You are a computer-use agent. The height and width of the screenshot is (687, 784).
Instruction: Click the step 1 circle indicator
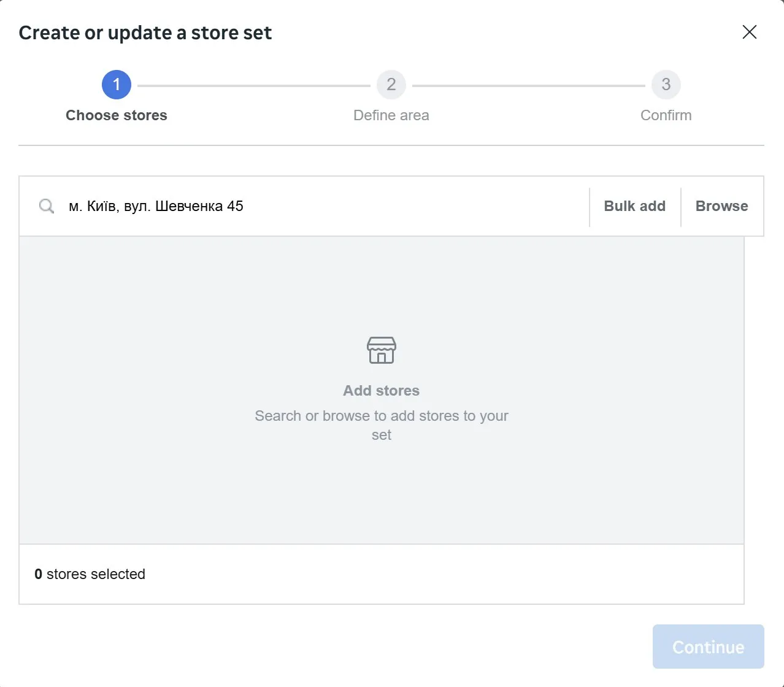pyautogui.click(x=117, y=85)
